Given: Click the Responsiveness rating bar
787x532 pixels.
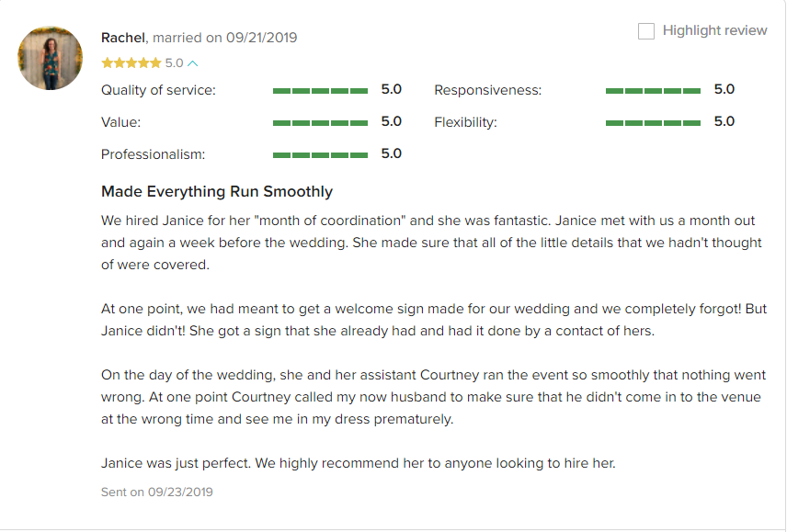Looking at the screenshot, I should [x=653, y=91].
